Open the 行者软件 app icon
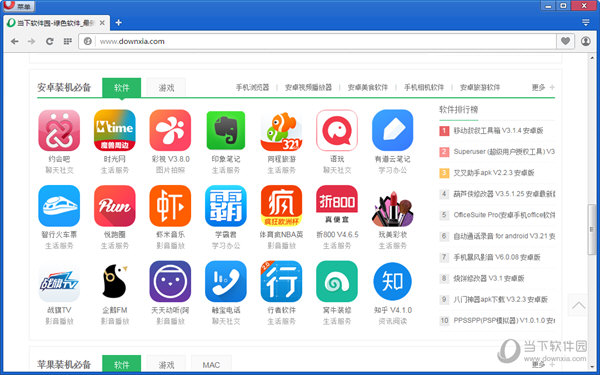This screenshot has width=600, height=375. (281, 282)
